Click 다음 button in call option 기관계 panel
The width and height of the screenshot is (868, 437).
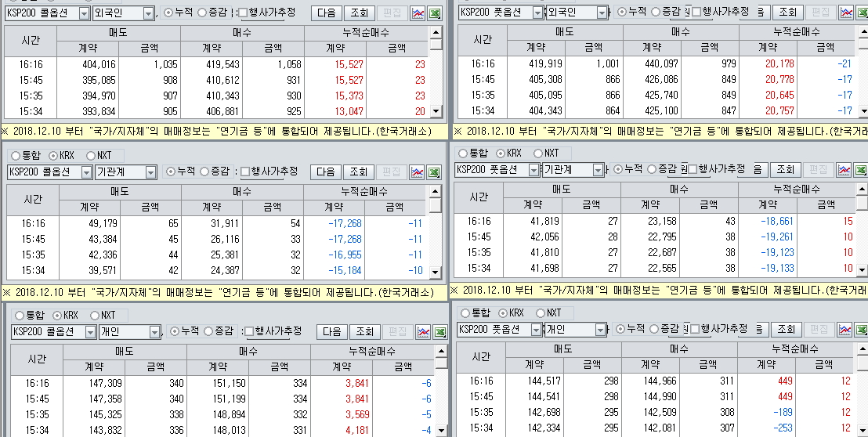pyautogui.click(x=325, y=172)
